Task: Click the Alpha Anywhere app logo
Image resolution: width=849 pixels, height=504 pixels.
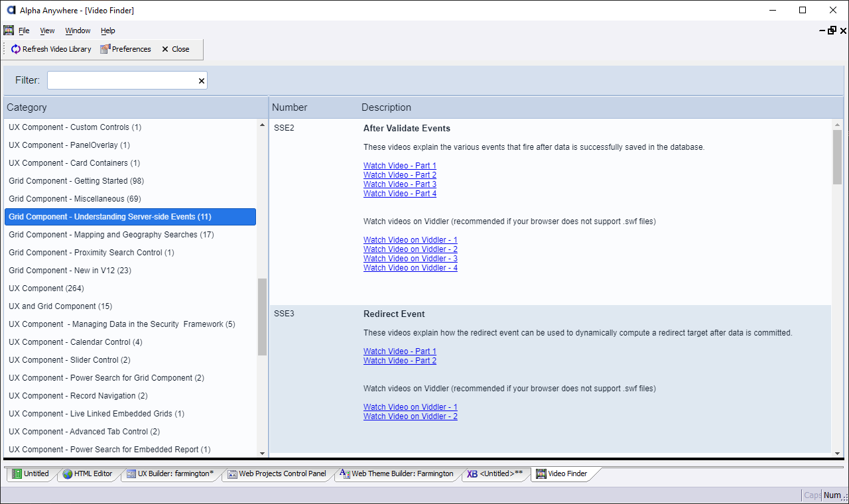Action: [11, 11]
